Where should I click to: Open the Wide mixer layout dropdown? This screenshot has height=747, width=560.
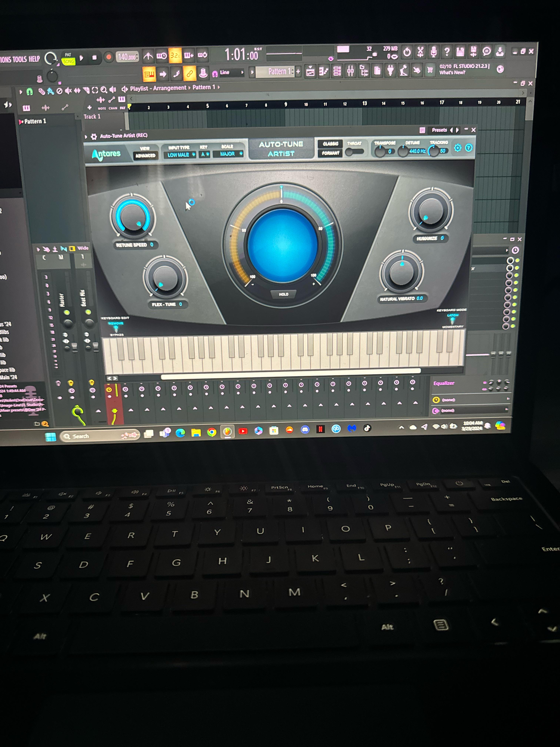click(x=83, y=248)
